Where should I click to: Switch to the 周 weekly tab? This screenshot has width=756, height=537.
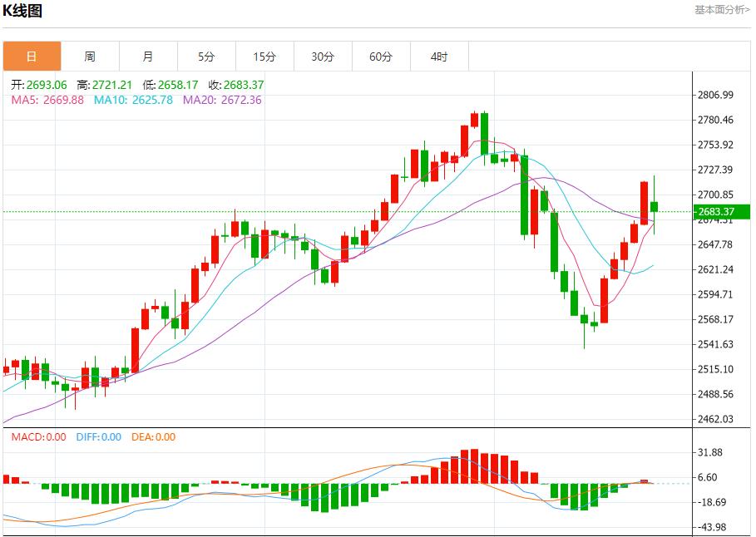[90, 57]
